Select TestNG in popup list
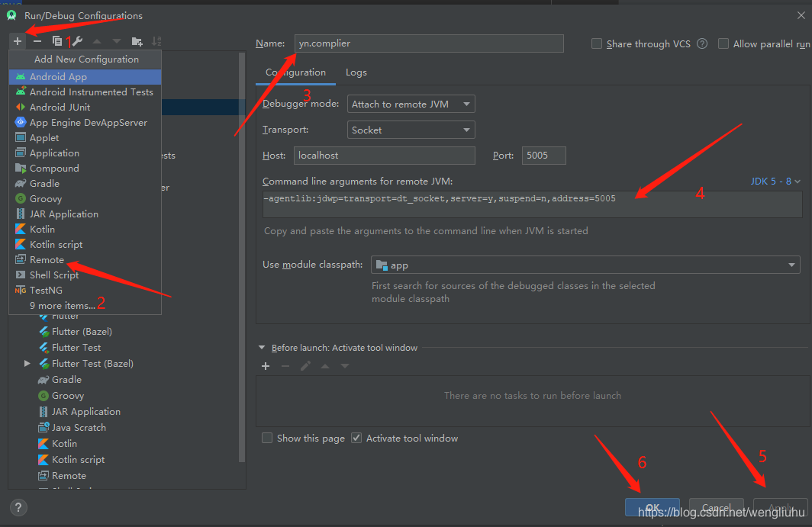Screen dimensions: 812x527 tap(85, 291)
